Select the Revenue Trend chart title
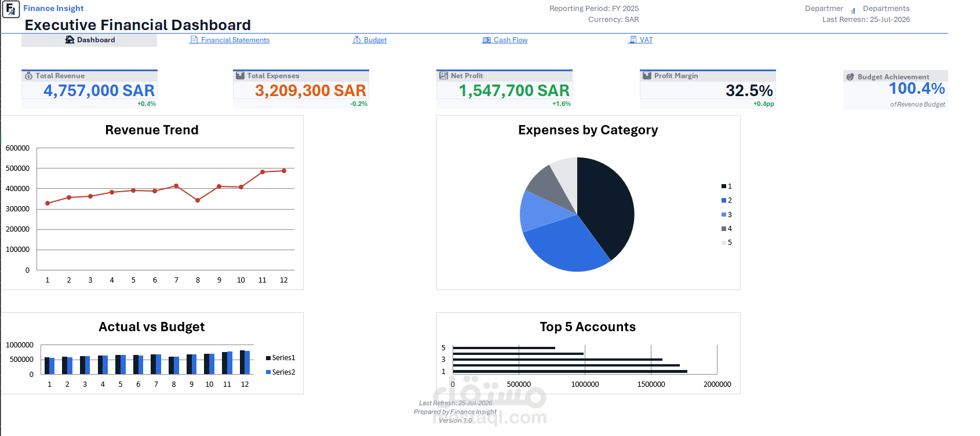The height and width of the screenshot is (436, 980). coord(152,130)
